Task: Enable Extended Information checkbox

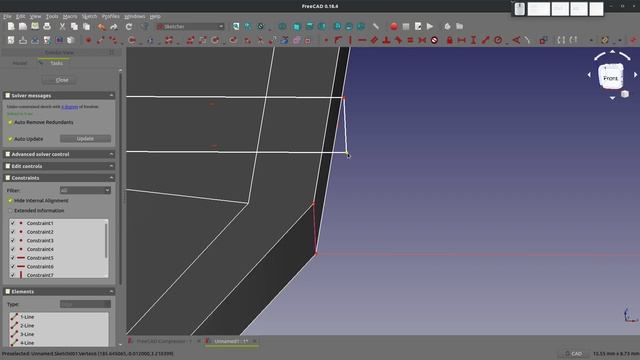Action: click(10, 211)
